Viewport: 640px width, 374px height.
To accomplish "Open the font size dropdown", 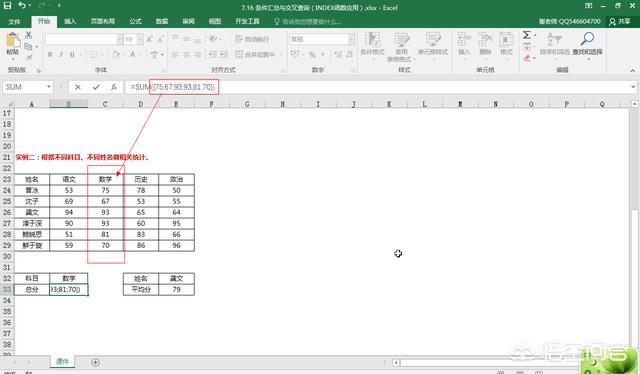I will pyautogui.click(x=140, y=39).
